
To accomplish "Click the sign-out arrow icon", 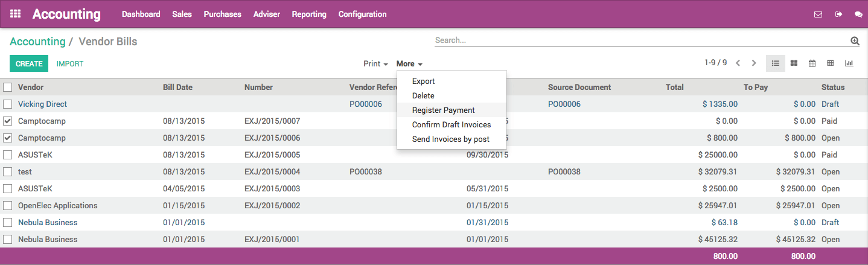I will point(838,14).
